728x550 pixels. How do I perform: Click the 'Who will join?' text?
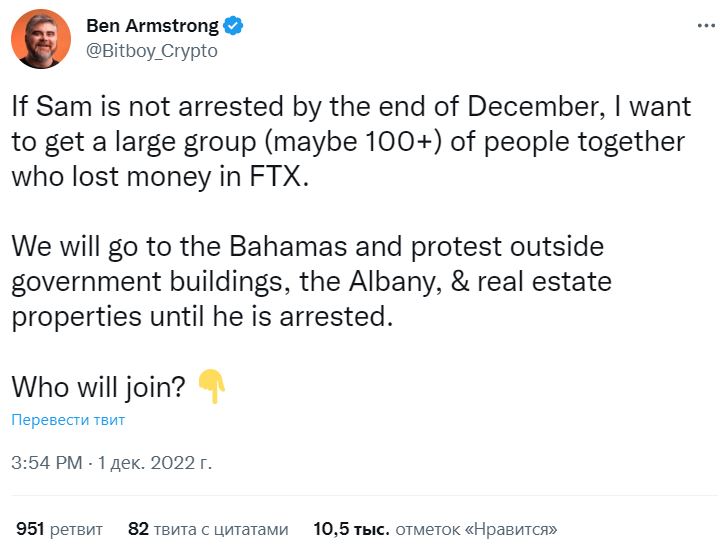pyautogui.click(x=98, y=387)
